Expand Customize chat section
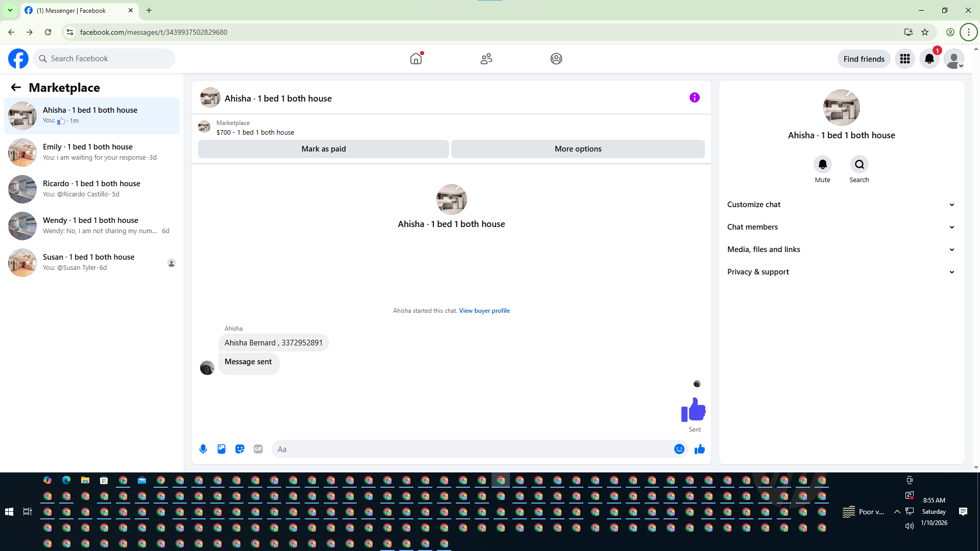This screenshot has height=551, width=980. 841,205
